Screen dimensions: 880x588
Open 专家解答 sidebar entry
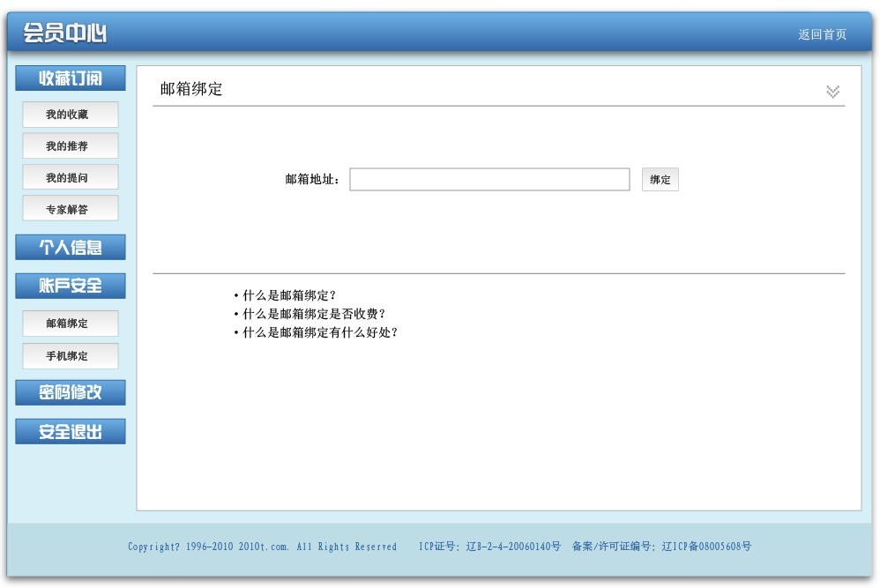point(70,210)
